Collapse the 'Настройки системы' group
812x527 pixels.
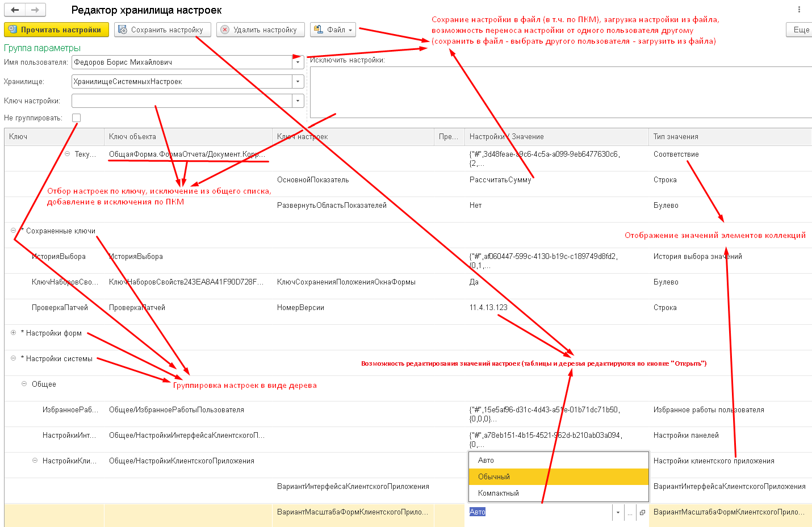[x=13, y=358]
